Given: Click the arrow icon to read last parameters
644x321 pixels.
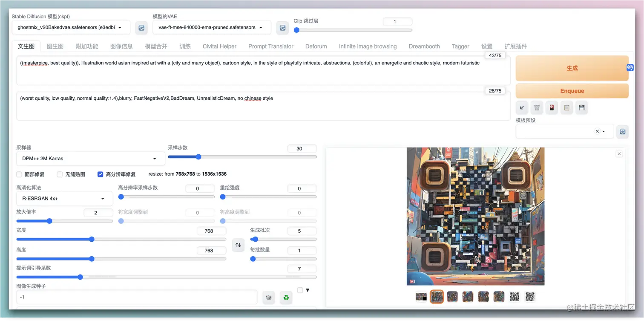Looking at the screenshot, I should pyautogui.click(x=522, y=108).
